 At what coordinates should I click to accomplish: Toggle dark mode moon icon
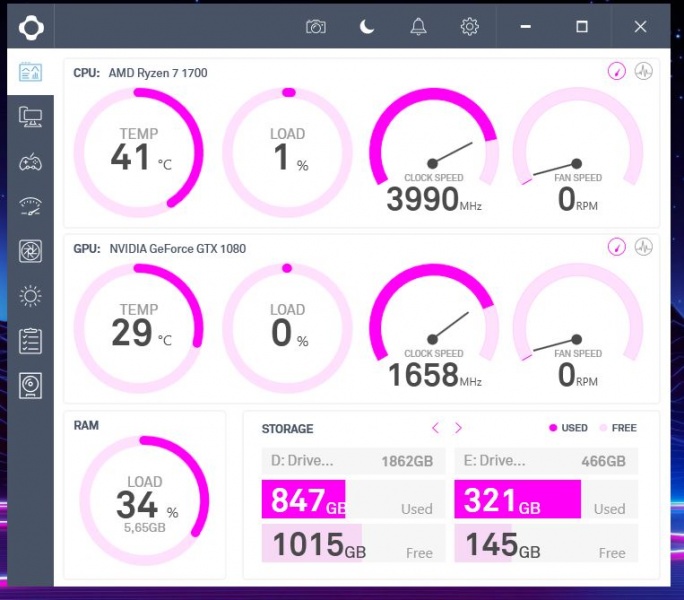pos(366,27)
